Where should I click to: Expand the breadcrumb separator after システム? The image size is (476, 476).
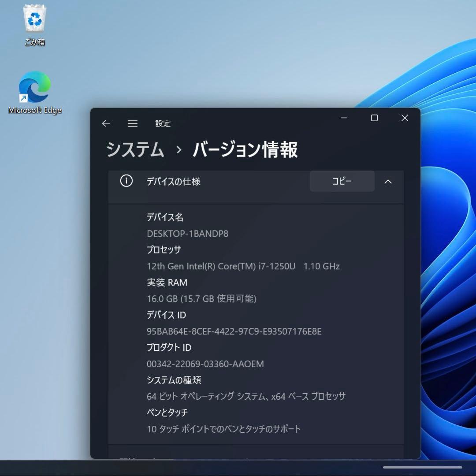(178, 150)
